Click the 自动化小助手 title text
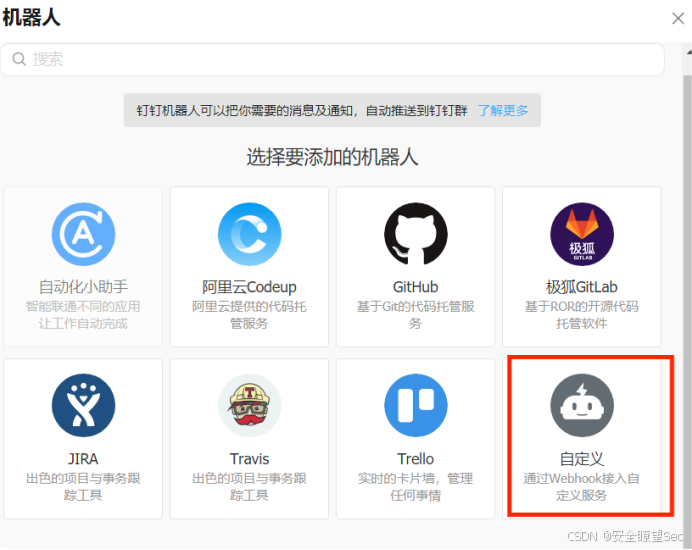The image size is (692, 550). 83,287
